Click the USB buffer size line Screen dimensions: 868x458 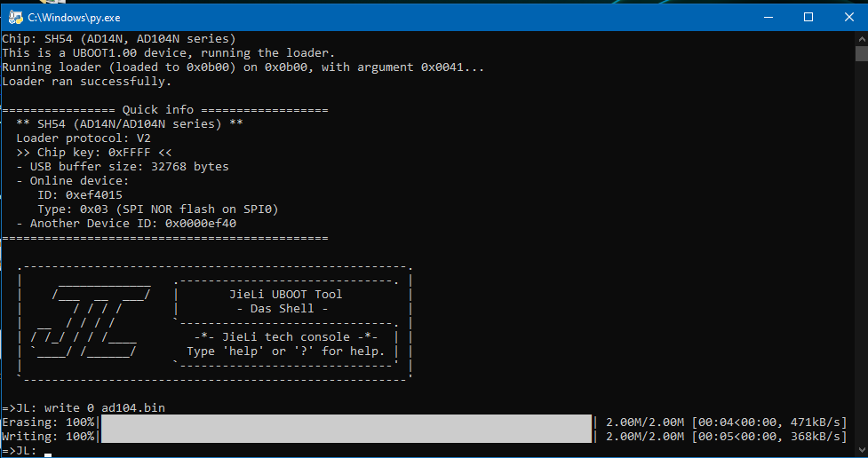tap(123, 167)
